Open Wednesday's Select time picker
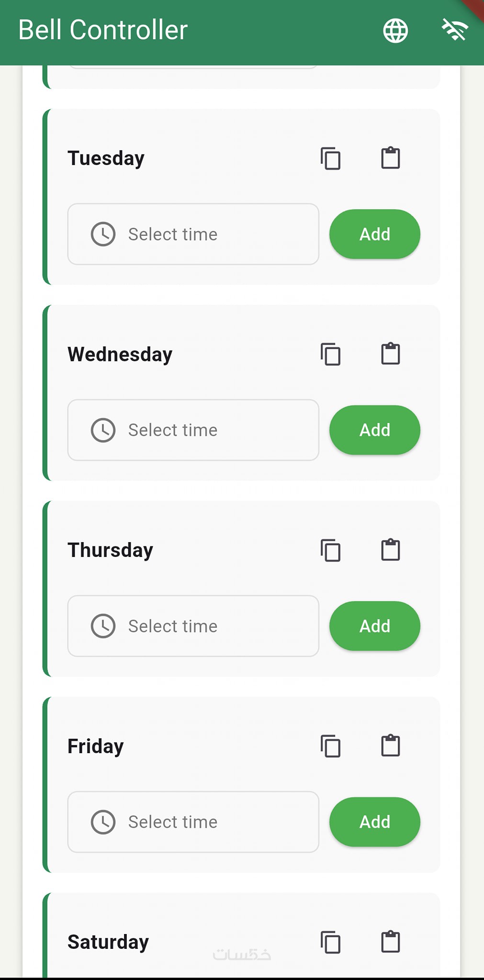 click(x=193, y=430)
